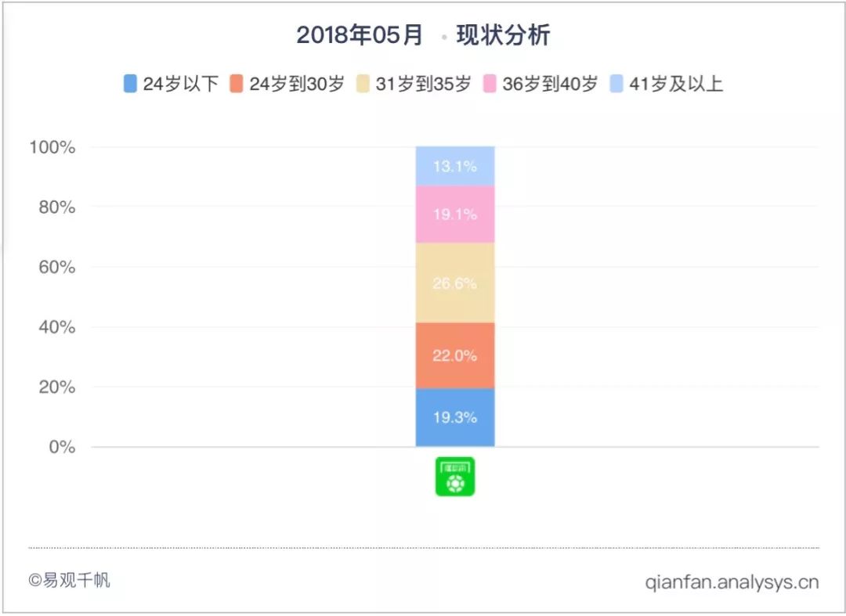Click the 现状分析 chart title text
Image resolution: width=846 pixels, height=616 pixels.
click(x=504, y=35)
